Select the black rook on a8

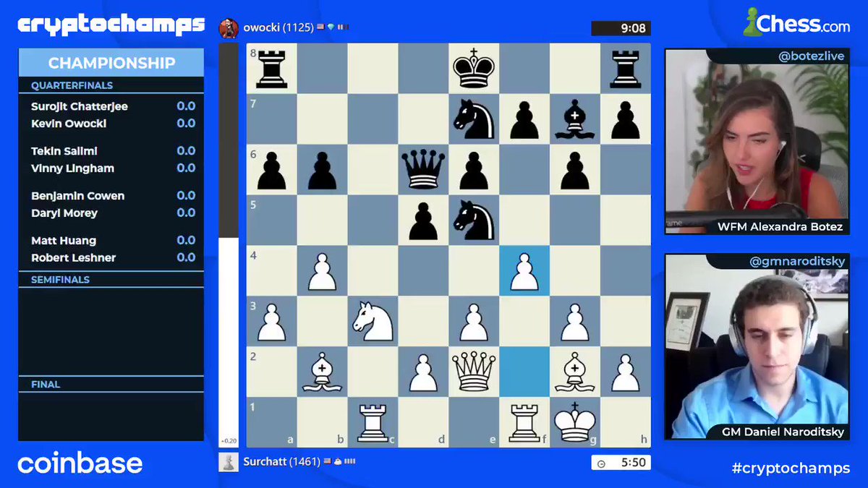[x=271, y=69]
